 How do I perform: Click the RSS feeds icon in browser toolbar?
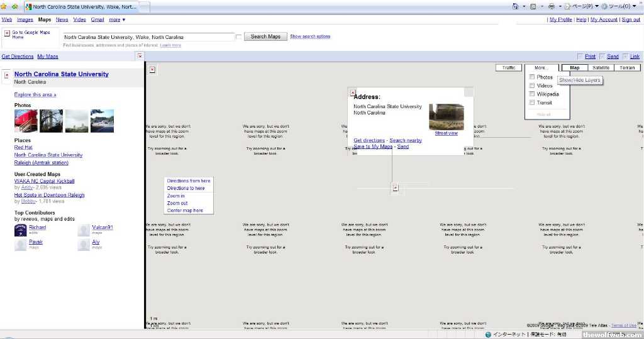click(533, 6)
